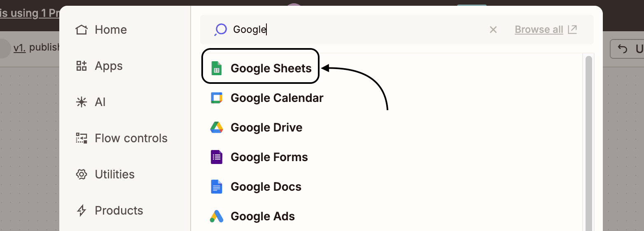Click the v1. version link behind modal
The height and width of the screenshot is (231, 644).
[x=19, y=48]
